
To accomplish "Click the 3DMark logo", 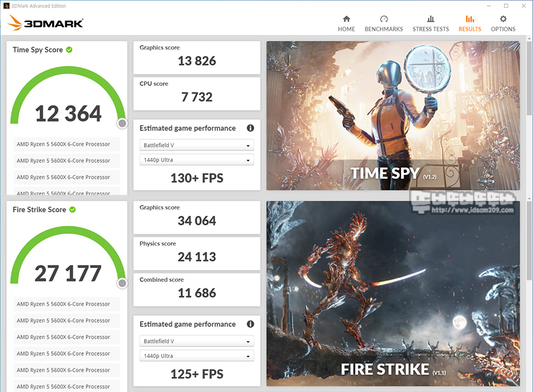I will pyautogui.click(x=45, y=23).
